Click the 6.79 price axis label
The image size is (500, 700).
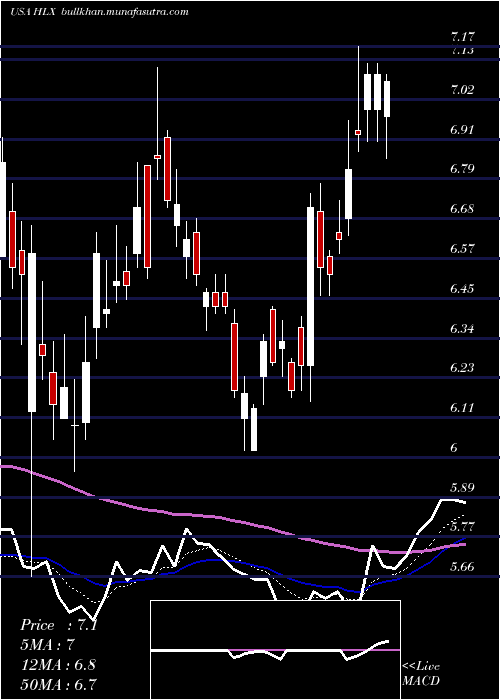tap(463, 169)
